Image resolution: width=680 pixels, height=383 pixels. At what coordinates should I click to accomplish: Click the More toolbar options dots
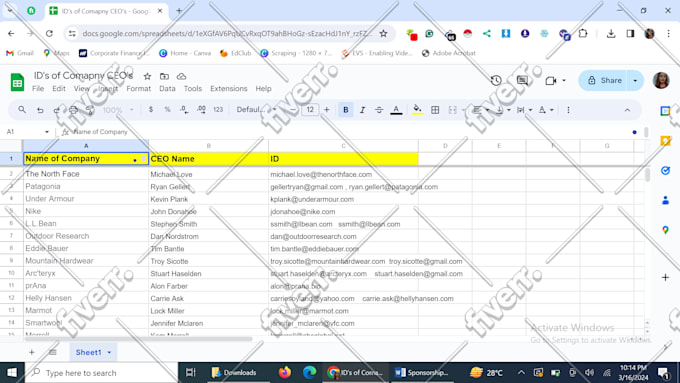point(568,110)
